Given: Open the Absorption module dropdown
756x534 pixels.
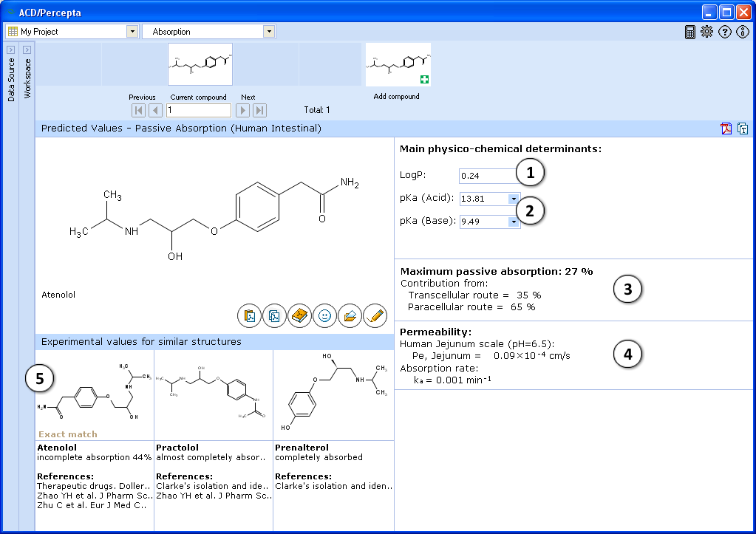Looking at the screenshot, I should pyautogui.click(x=269, y=32).
